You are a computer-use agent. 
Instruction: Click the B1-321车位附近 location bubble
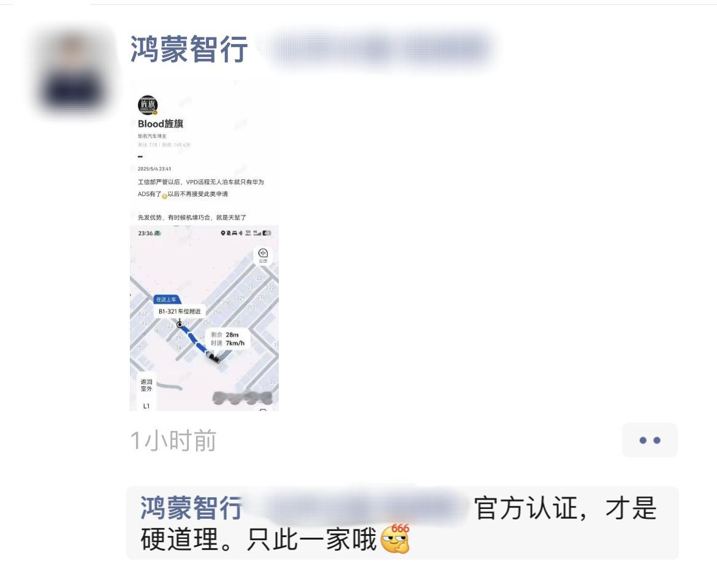[x=180, y=311]
